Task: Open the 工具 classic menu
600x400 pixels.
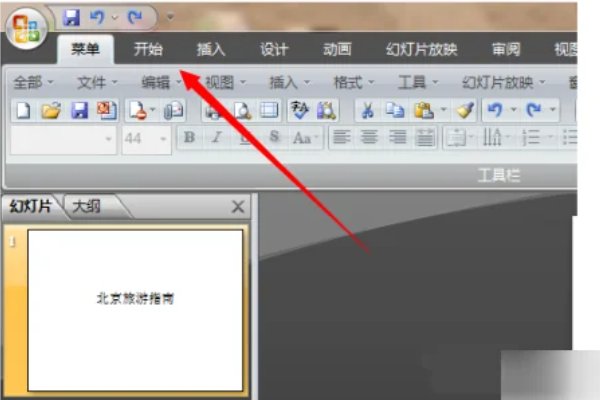Action: pyautogui.click(x=418, y=82)
